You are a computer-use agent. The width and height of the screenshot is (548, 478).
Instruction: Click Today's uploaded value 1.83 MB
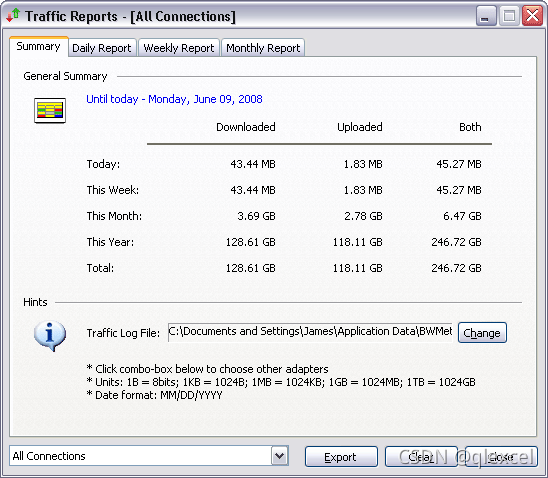(x=363, y=164)
